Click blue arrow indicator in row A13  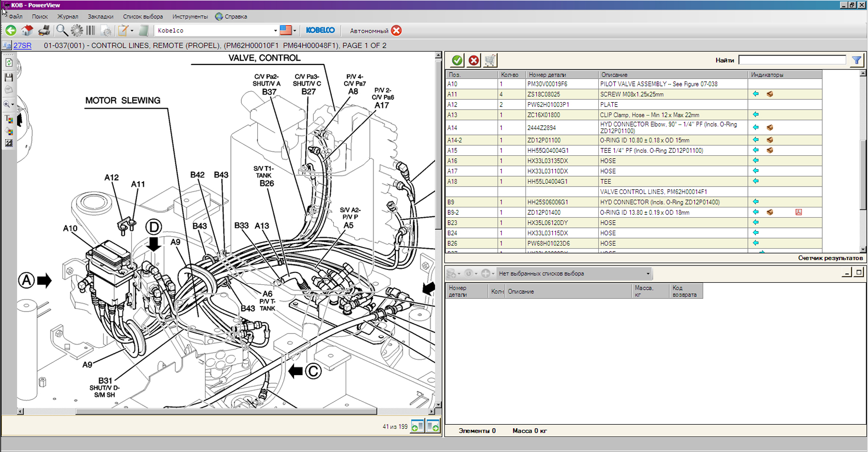756,115
